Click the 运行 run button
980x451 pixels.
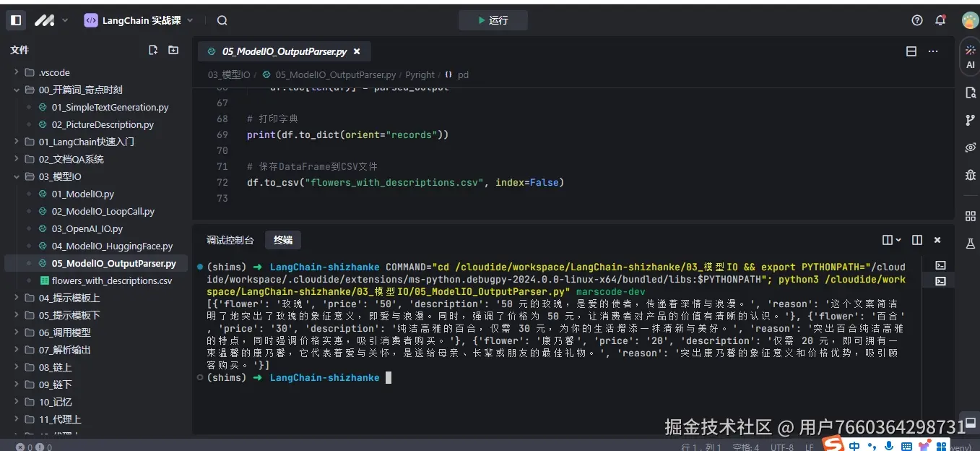[493, 20]
